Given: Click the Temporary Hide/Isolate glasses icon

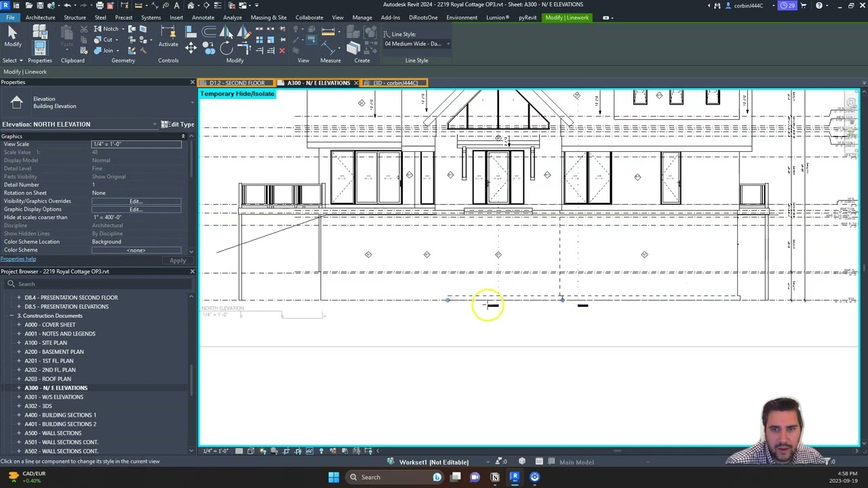Looking at the screenshot, I should [x=309, y=451].
